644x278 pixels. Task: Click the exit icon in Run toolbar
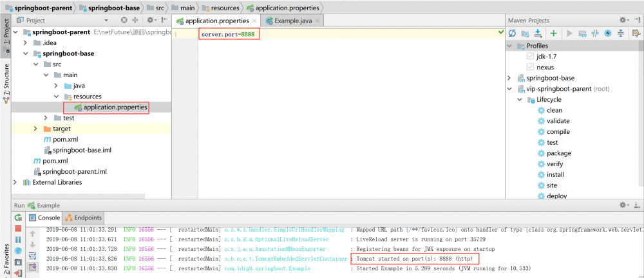tap(18, 273)
